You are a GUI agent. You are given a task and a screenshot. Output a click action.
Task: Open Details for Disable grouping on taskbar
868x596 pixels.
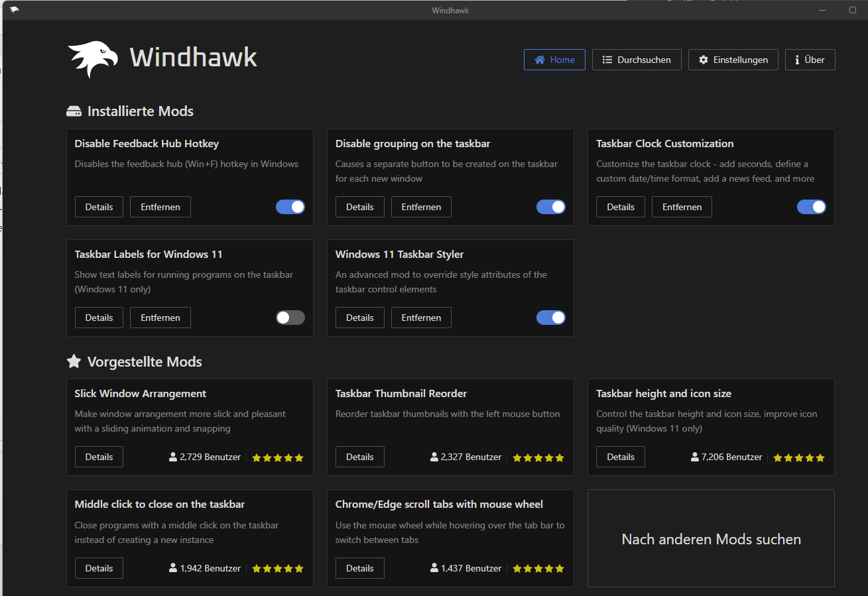(360, 207)
